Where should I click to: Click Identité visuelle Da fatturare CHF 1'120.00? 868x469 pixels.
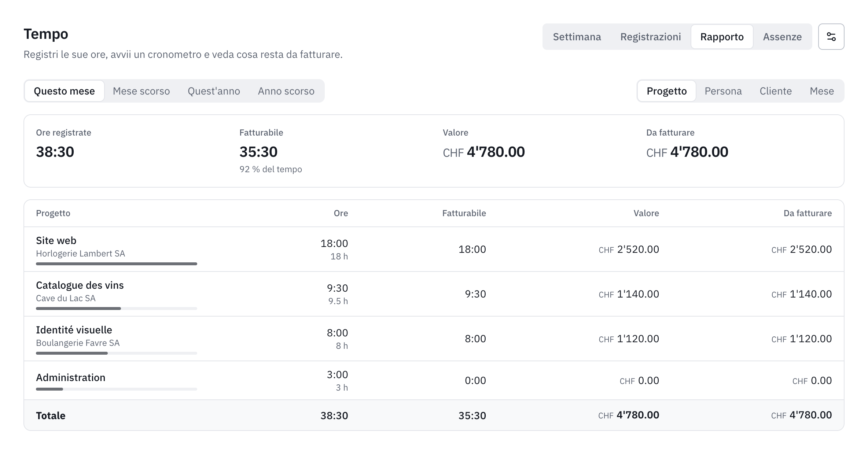[x=802, y=339]
